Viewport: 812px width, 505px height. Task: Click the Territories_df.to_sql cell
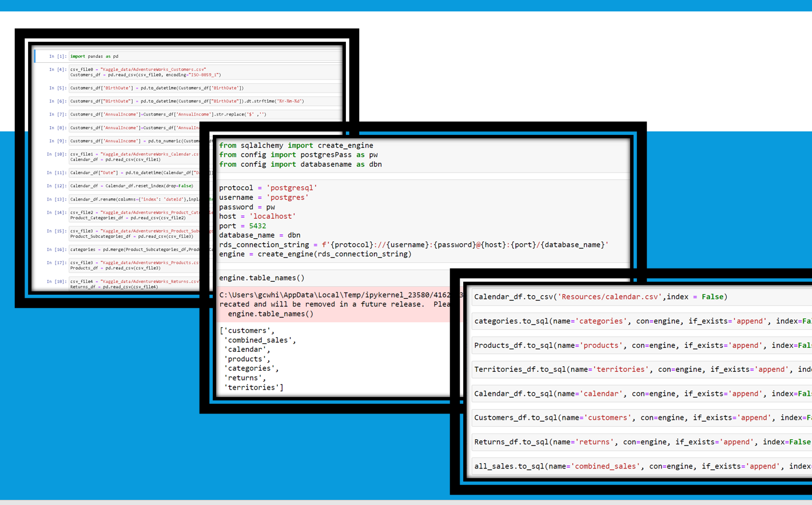coord(641,370)
